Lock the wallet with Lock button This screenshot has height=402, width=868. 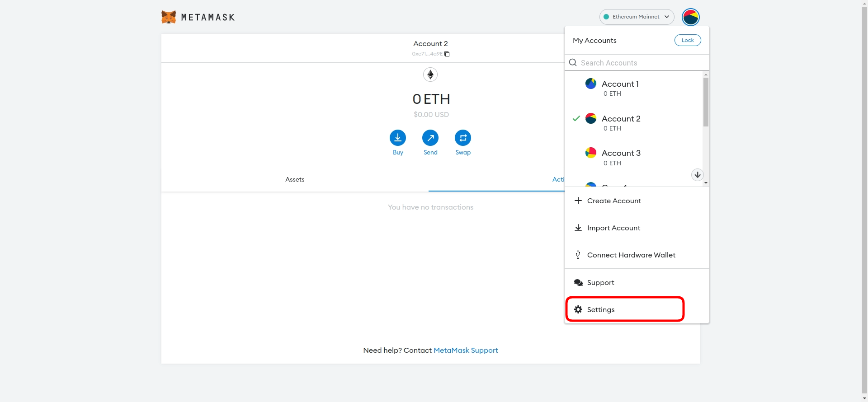(688, 40)
